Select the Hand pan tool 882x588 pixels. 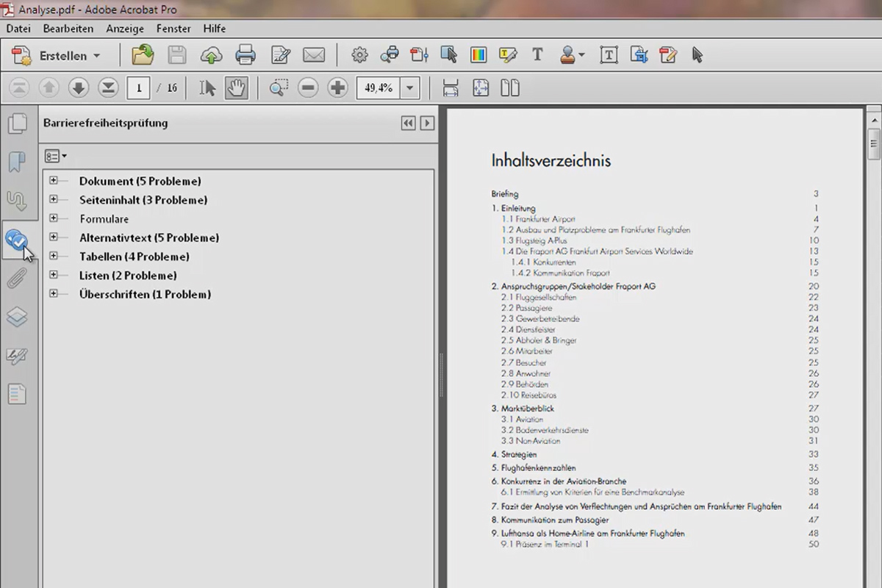(236, 88)
